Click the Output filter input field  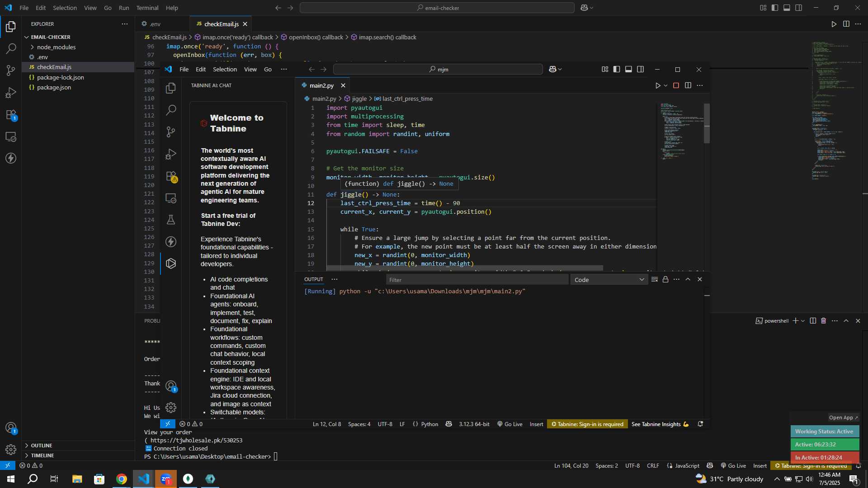477,280
